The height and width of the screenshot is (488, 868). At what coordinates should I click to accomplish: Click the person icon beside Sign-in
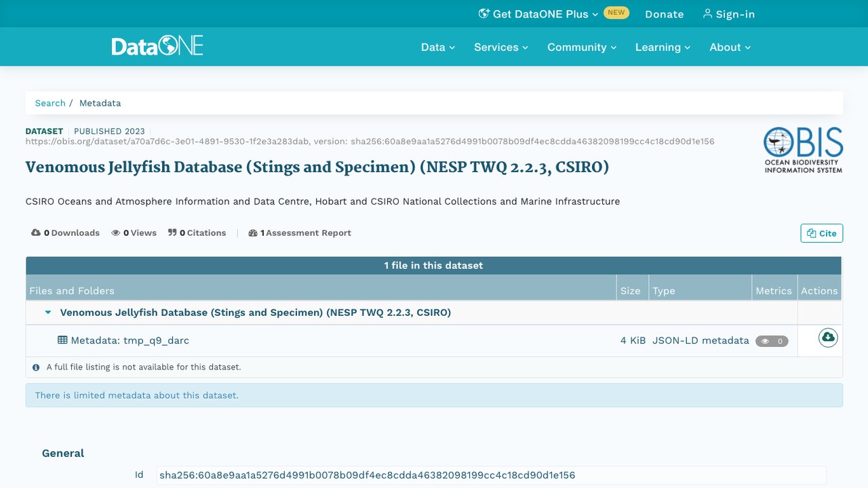pos(707,14)
